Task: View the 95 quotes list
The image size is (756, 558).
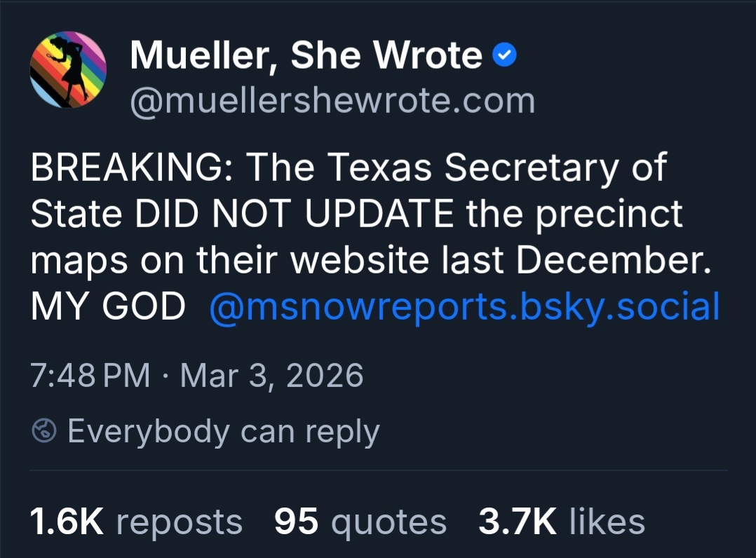Action: pos(360,522)
